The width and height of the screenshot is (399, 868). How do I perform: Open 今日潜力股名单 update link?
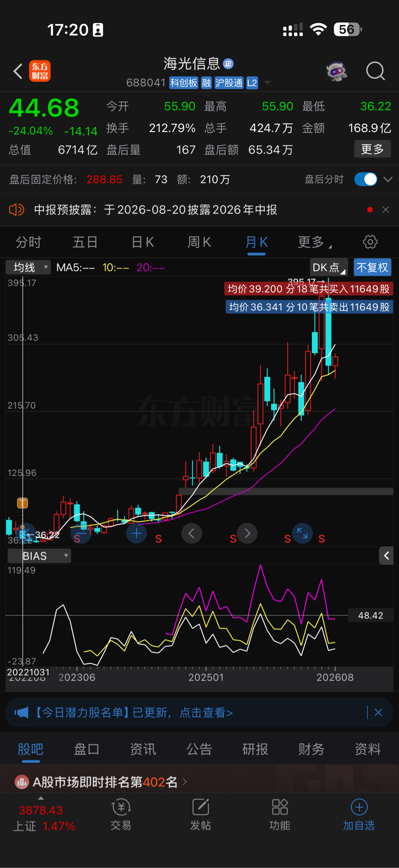[x=133, y=712]
